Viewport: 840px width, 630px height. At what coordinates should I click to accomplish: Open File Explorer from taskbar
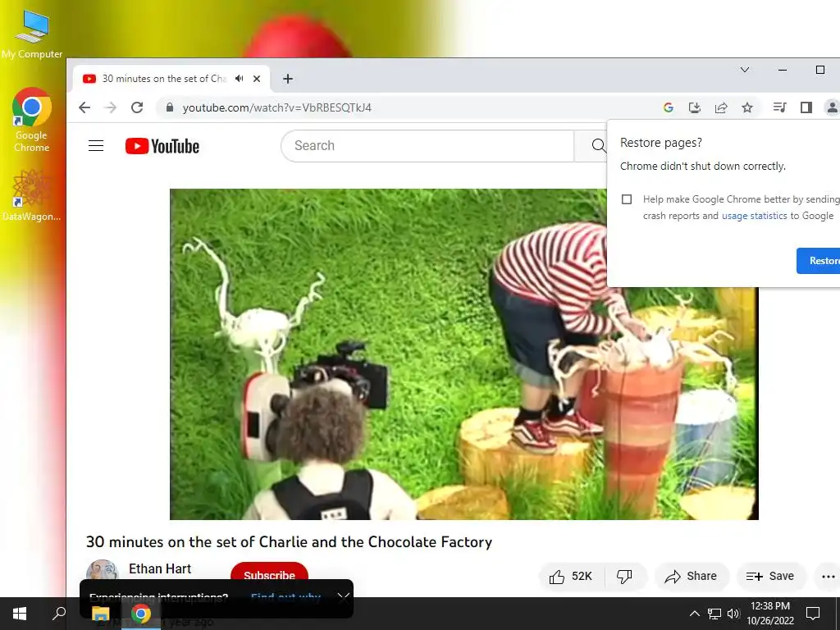pos(100,614)
